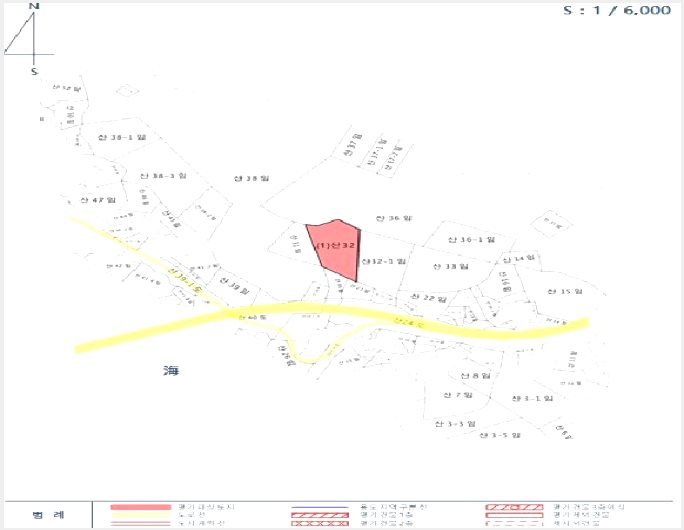
Task: Select parcel label 산 36 임
Action: (394, 218)
